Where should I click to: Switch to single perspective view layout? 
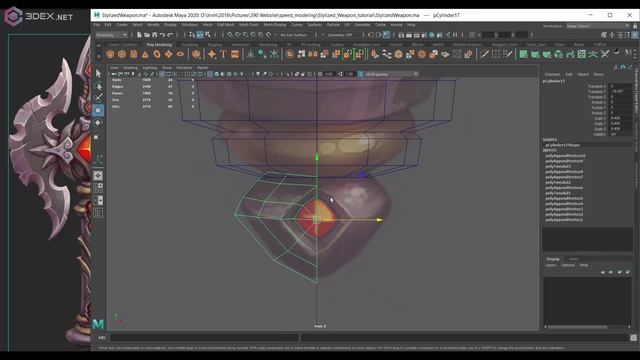(98, 176)
